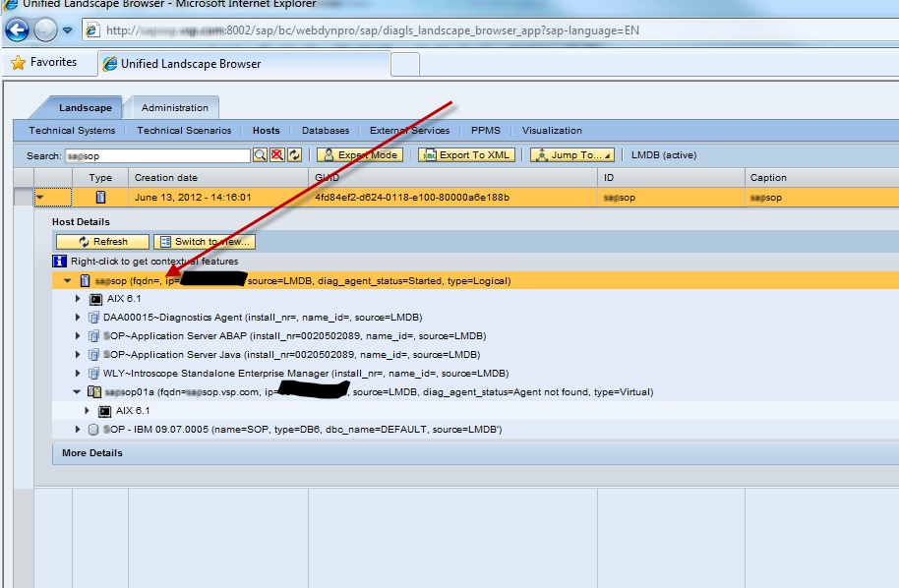Click the Expert Mode button
This screenshot has width=899, height=588.
[x=360, y=155]
